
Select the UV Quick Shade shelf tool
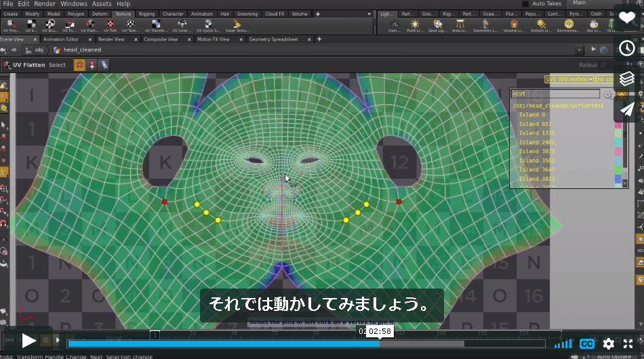[x=208, y=26]
